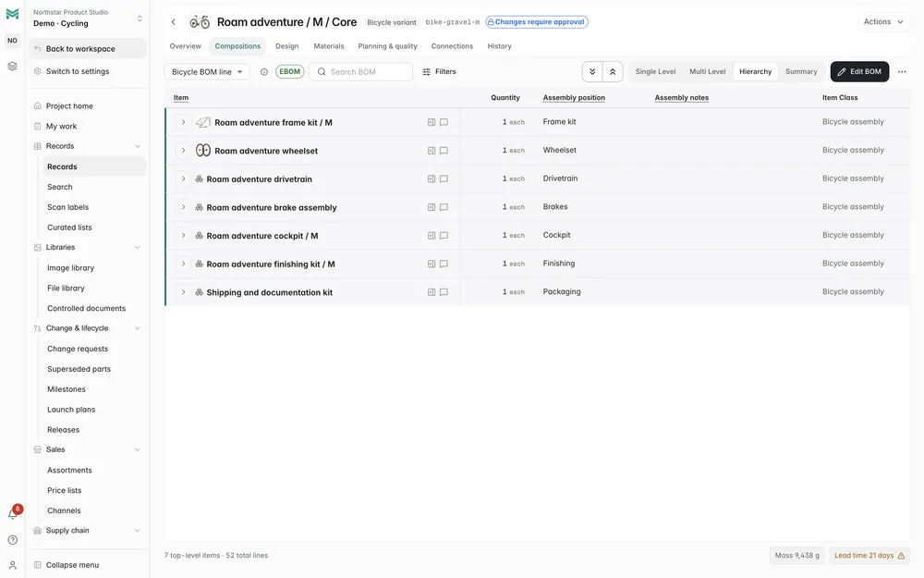Image resolution: width=924 pixels, height=578 pixels.
Task: Open the user profile icon
Action: tap(12, 565)
